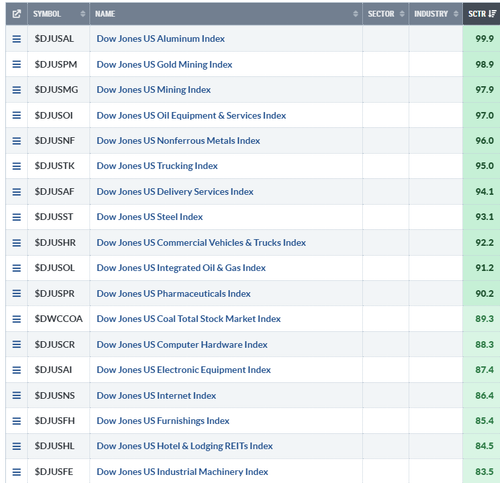Open Dow Jones US Pharmaceuticals Index link
Screen dimensions: 500x483
point(174,294)
